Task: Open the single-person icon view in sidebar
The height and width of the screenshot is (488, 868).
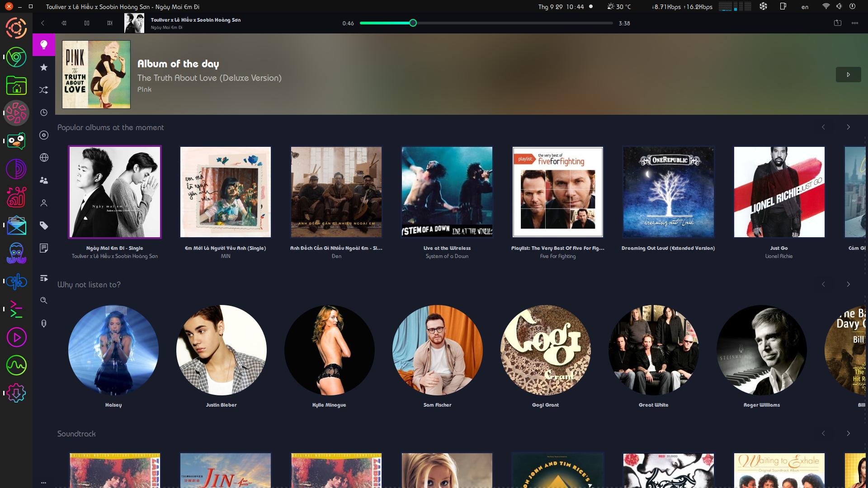Action: pyautogui.click(x=44, y=203)
